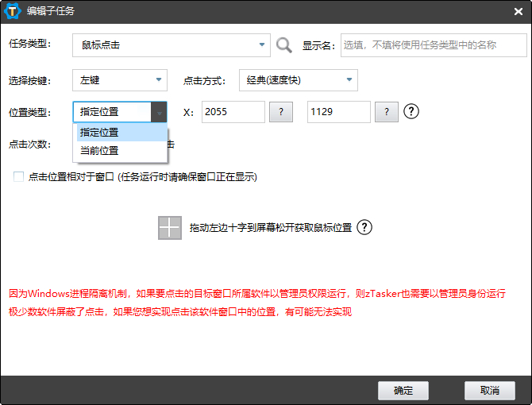Choose 当前位置 from the dropdown list
Screen dimensions: 532x405
point(121,151)
